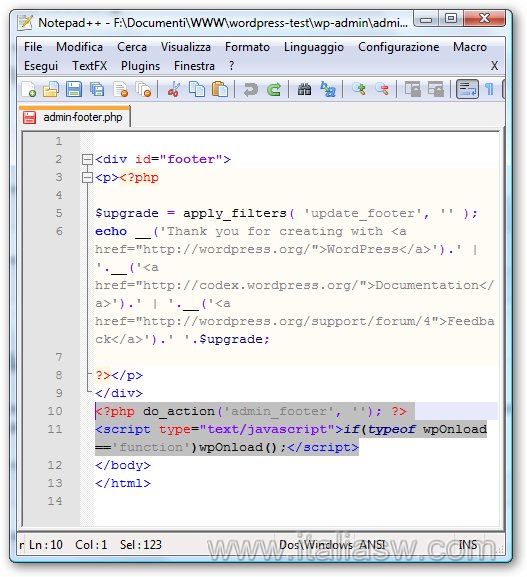The height and width of the screenshot is (577, 527).
Task: Open the Esegui menu
Action: coord(41,66)
